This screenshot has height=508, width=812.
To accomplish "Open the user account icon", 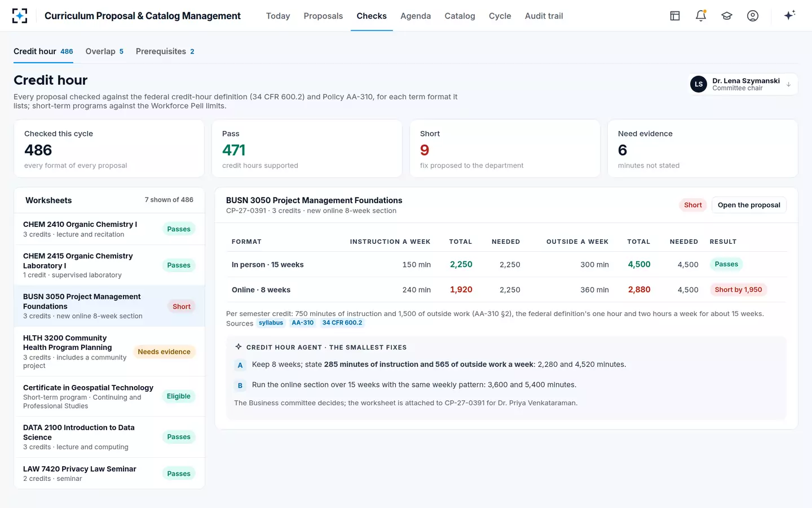I will tap(753, 16).
